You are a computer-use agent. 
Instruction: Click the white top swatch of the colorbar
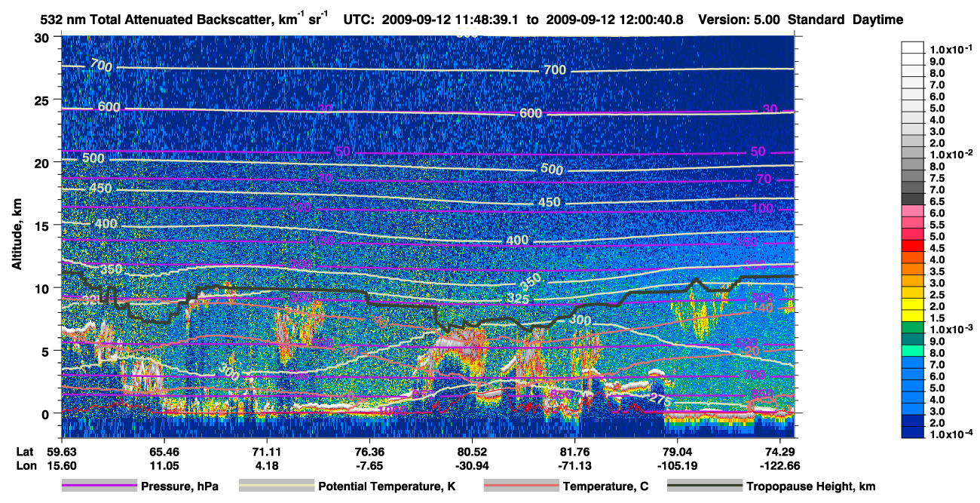point(913,47)
